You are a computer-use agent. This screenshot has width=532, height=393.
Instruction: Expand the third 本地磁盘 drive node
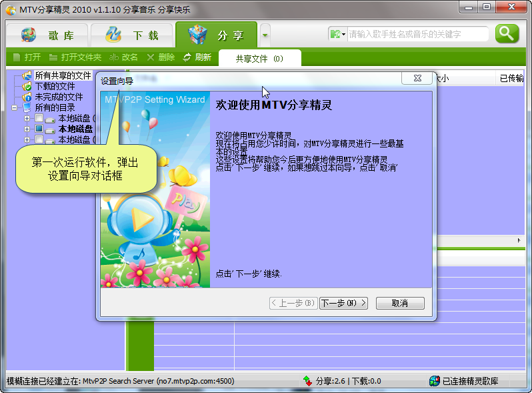point(27,139)
